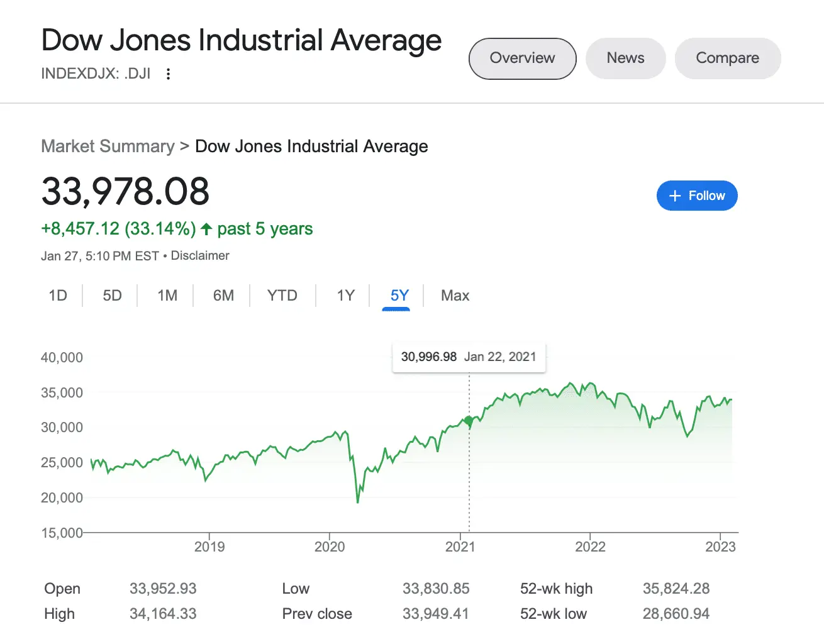
Task: Open the News tab
Action: coord(625,58)
